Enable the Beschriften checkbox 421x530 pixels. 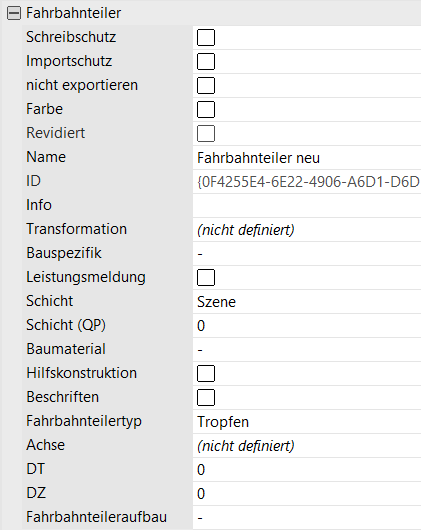pos(206,397)
